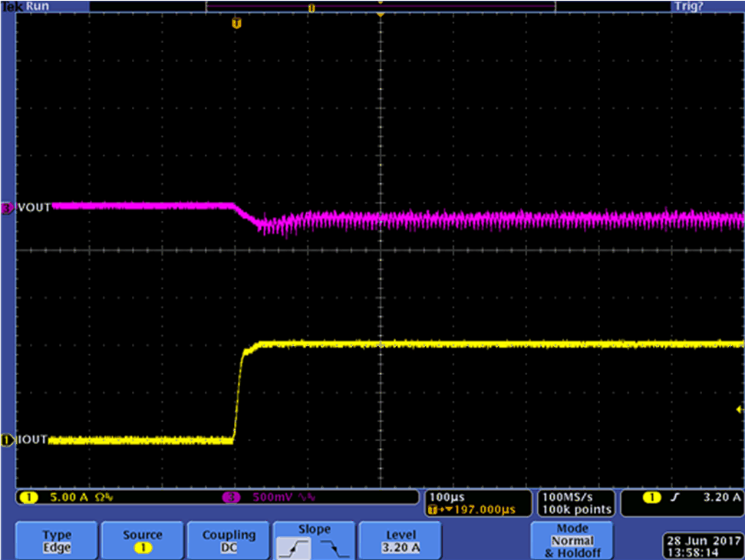Click the channel 1 badge in readout bar

tap(28, 498)
